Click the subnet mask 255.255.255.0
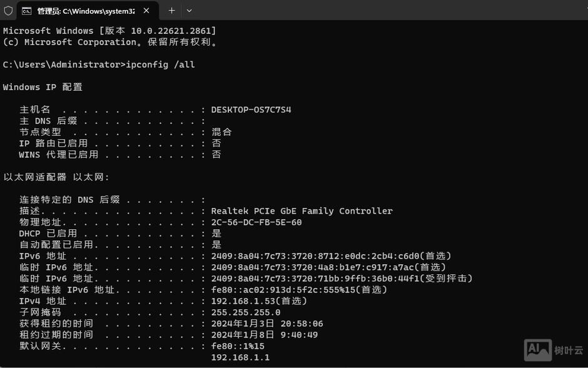Screen dimensions: 588x368 pos(246,312)
